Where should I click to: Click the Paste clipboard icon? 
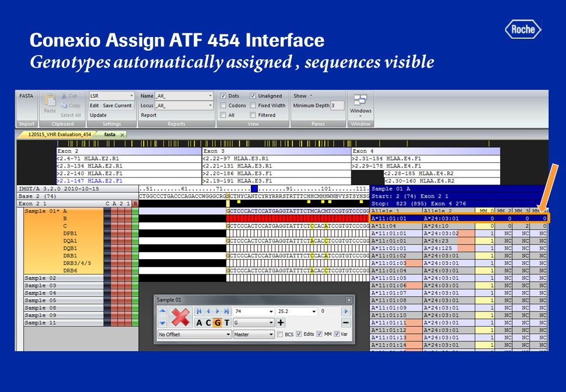point(50,100)
